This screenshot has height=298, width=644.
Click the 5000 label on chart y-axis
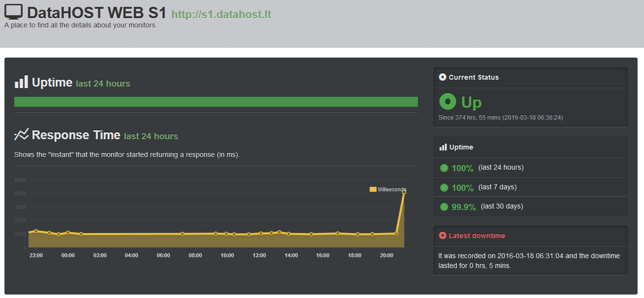20,180
